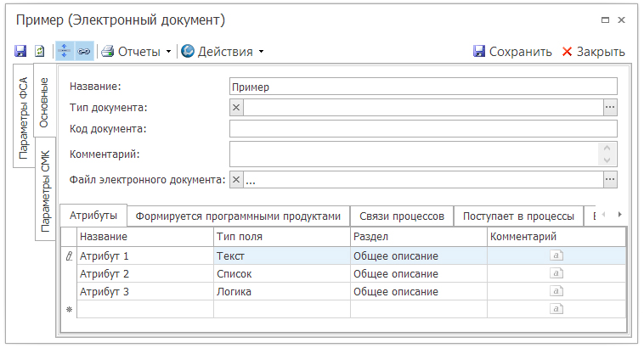Viewport: 644px width, 348px height.
Task: Open the Отчеты dropdown menu
Action: 137,52
